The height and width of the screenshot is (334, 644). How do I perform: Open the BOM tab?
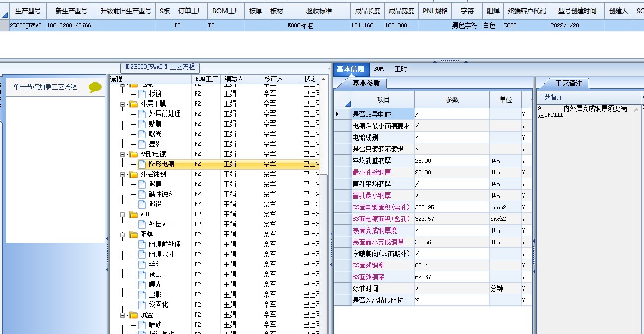coord(379,69)
